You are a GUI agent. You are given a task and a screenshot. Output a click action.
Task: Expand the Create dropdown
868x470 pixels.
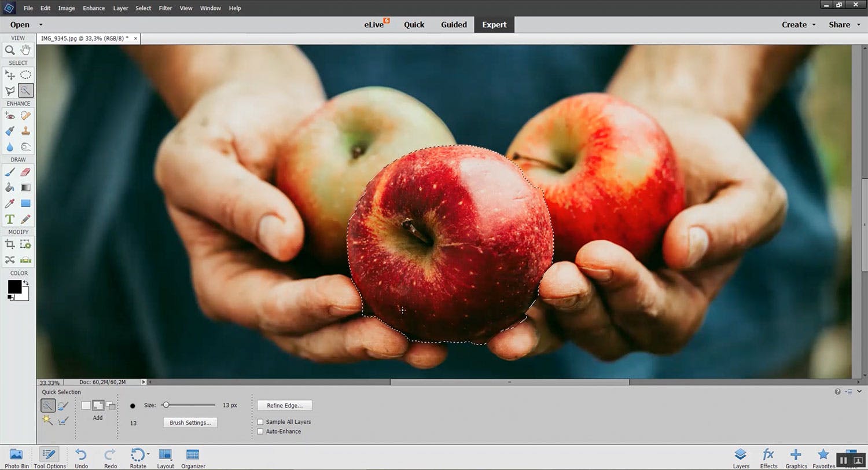pyautogui.click(x=814, y=24)
